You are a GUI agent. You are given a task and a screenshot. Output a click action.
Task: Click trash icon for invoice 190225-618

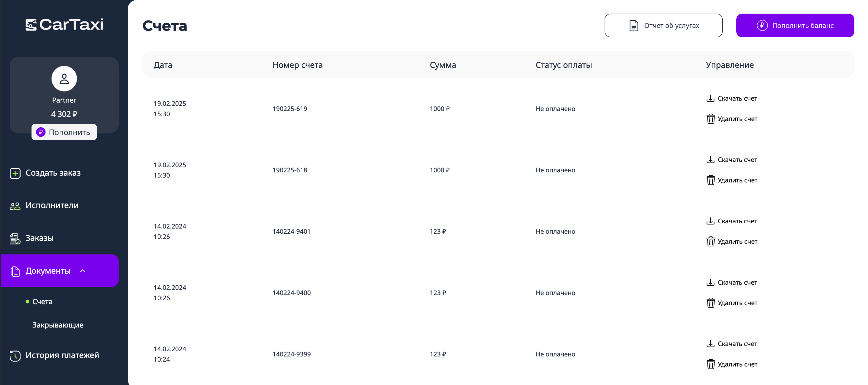click(x=711, y=180)
